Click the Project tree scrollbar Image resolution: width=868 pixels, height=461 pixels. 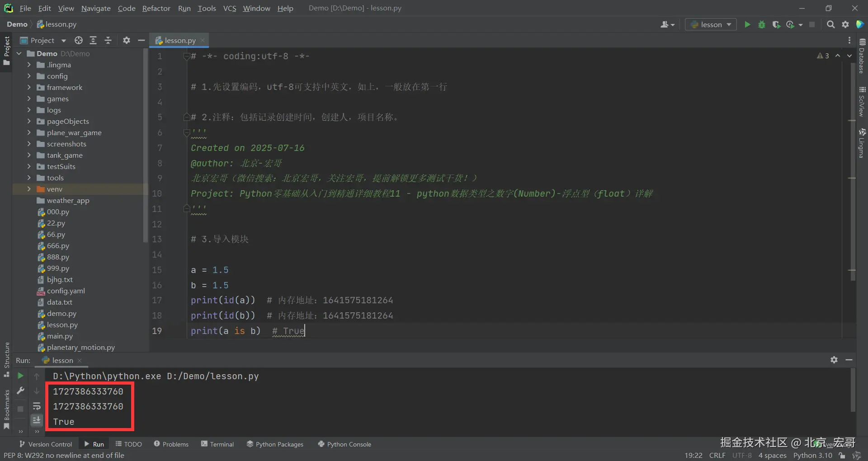click(x=146, y=145)
